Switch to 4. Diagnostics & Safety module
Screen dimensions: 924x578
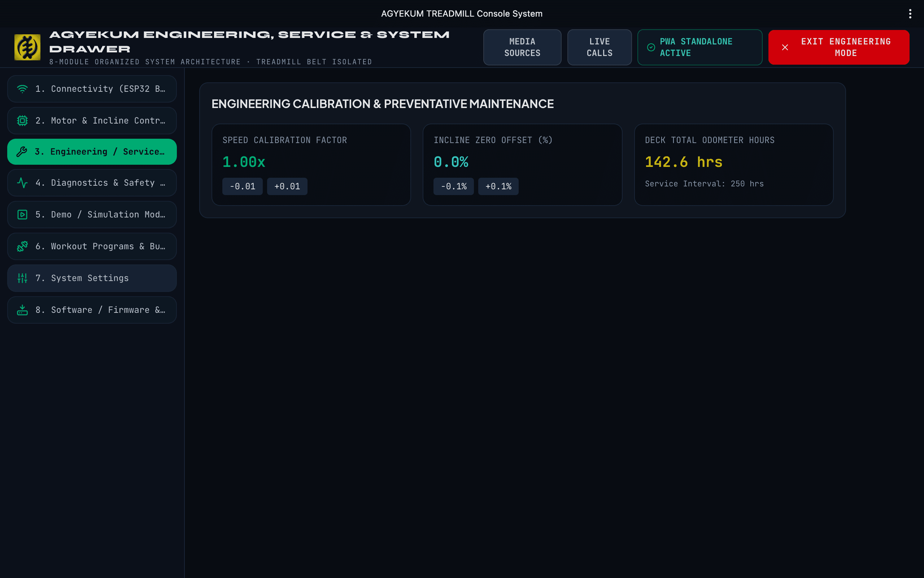92,183
